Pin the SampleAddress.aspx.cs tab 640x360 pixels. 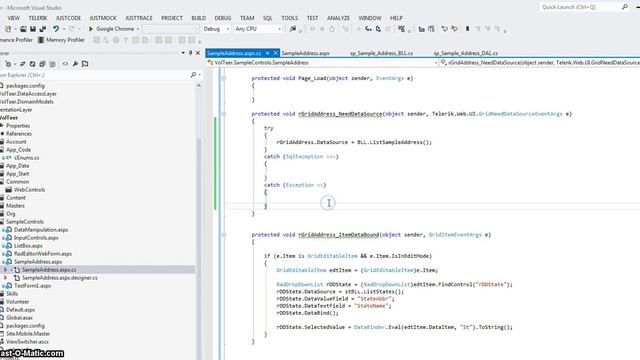tap(268, 53)
